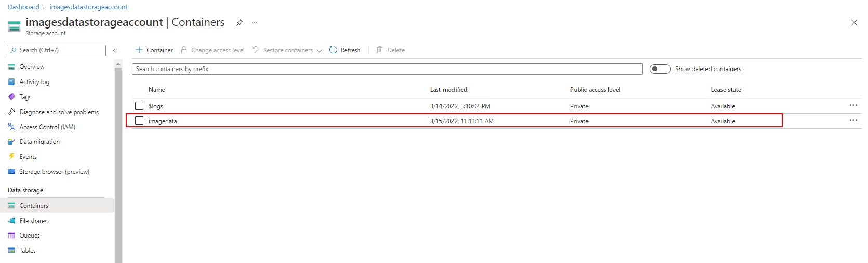Open Diagnose and solve problems
Screen dimensions: 868x263
tap(59, 112)
